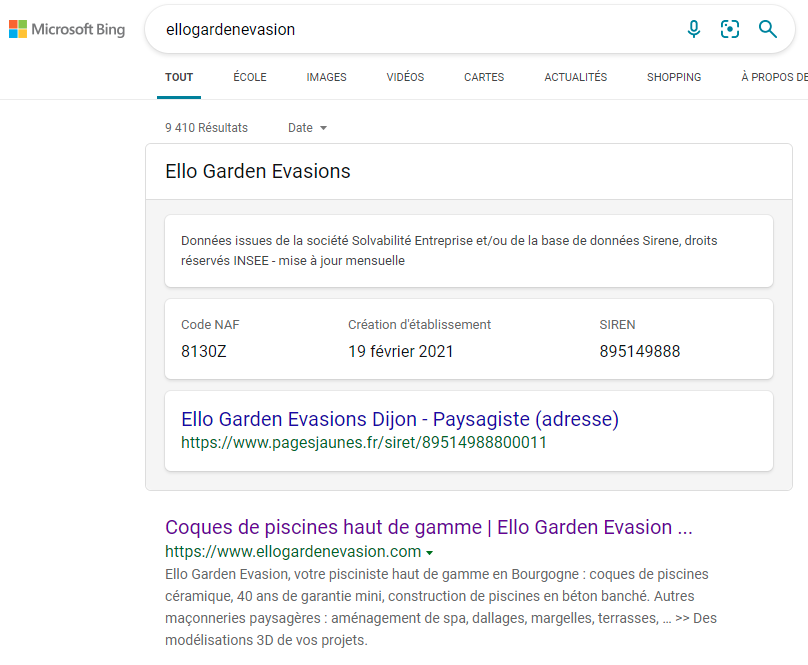808x665 pixels.
Task: Expand the Date filter dropdown
Action: (307, 128)
